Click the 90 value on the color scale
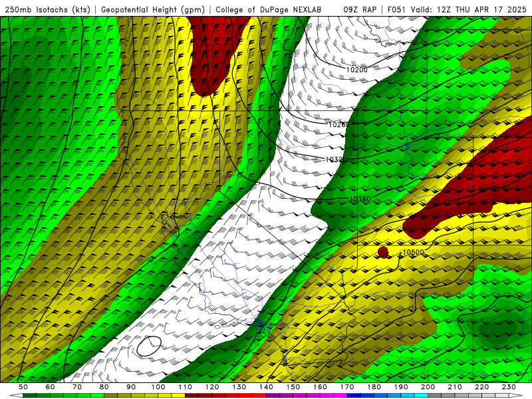Image resolution: width=532 pixels, height=399 pixels. (131, 387)
